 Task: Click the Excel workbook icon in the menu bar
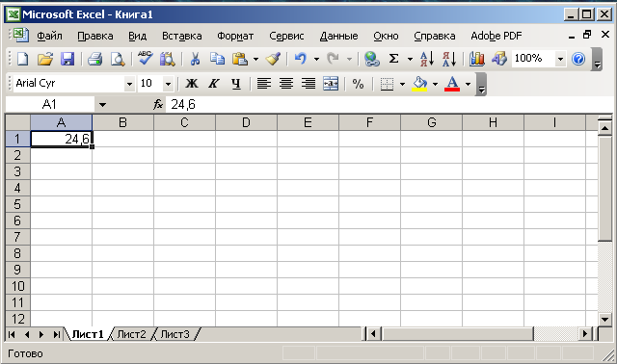[20, 36]
